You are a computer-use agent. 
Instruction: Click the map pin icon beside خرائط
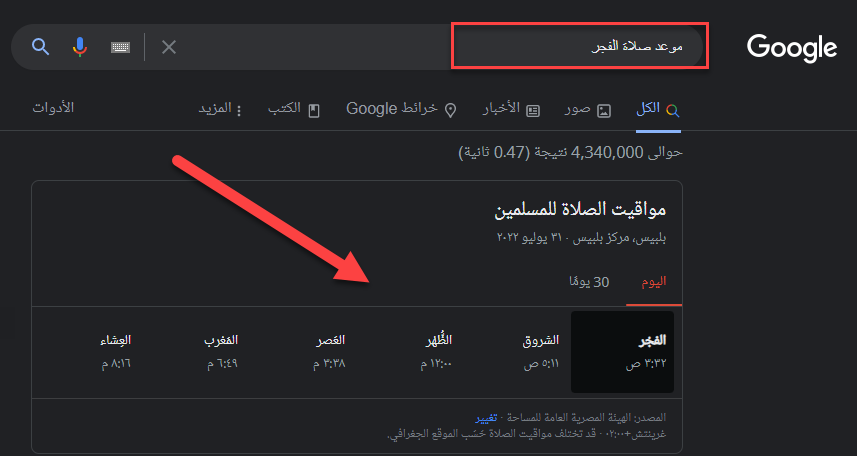pyautogui.click(x=450, y=110)
